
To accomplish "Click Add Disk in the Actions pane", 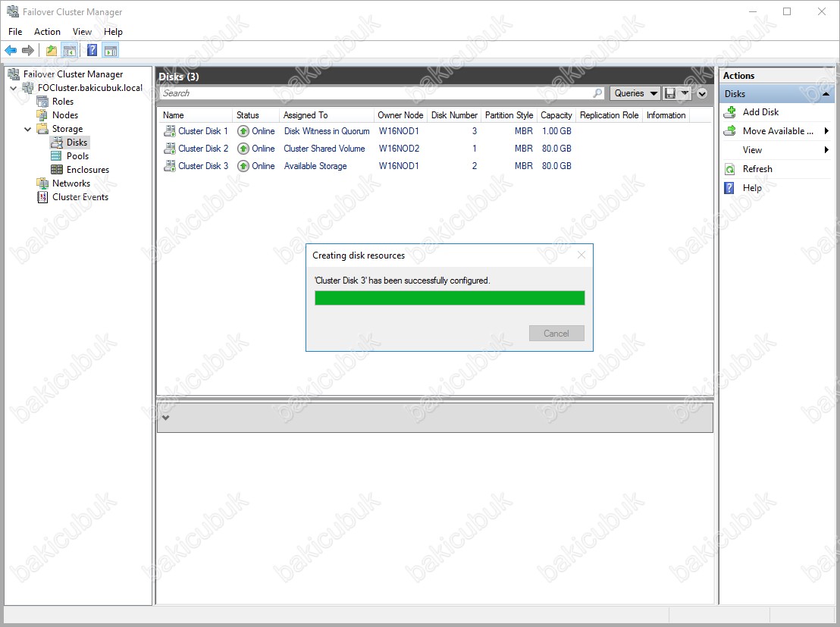I will (760, 112).
